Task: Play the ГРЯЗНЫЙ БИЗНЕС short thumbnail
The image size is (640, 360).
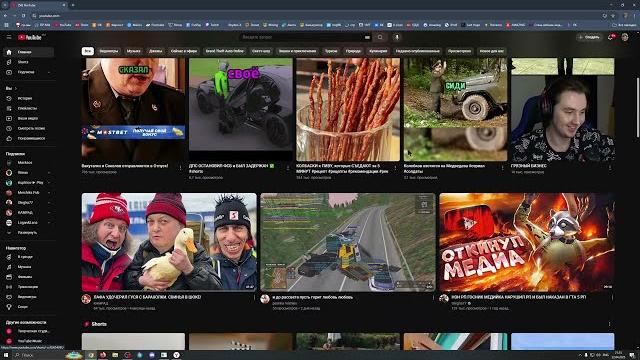Action: tap(562, 109)
